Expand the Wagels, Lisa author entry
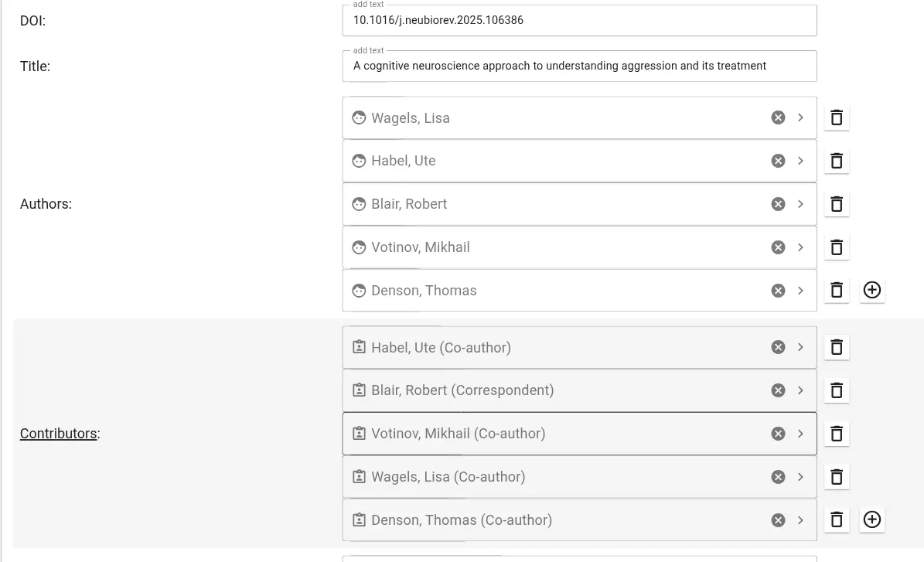This screenshot has width=924, height=562. pos(800,118)
